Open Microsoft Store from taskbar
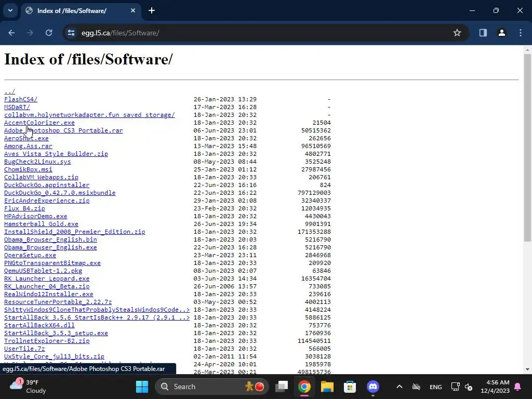This screenshot has height=399, width=532. tap(350, 387)
